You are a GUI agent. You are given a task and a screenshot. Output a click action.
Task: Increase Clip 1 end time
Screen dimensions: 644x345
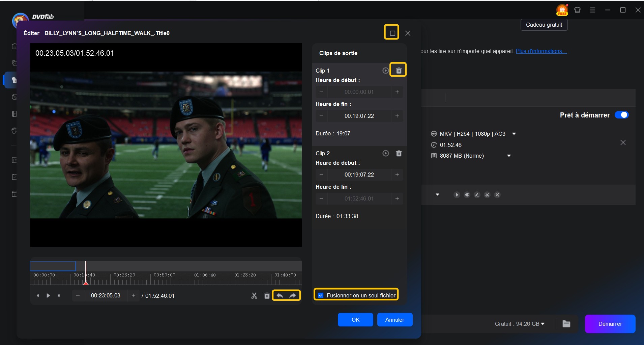[x=397, y=116]
